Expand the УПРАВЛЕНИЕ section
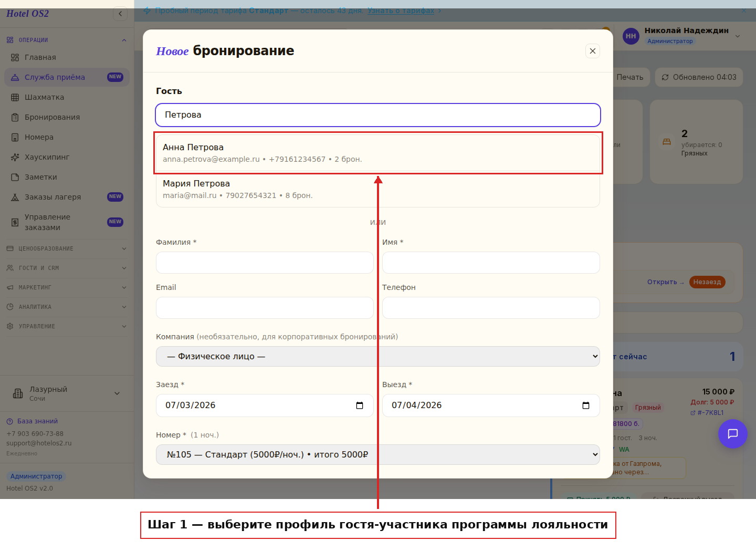 click(x=67, y=326)
